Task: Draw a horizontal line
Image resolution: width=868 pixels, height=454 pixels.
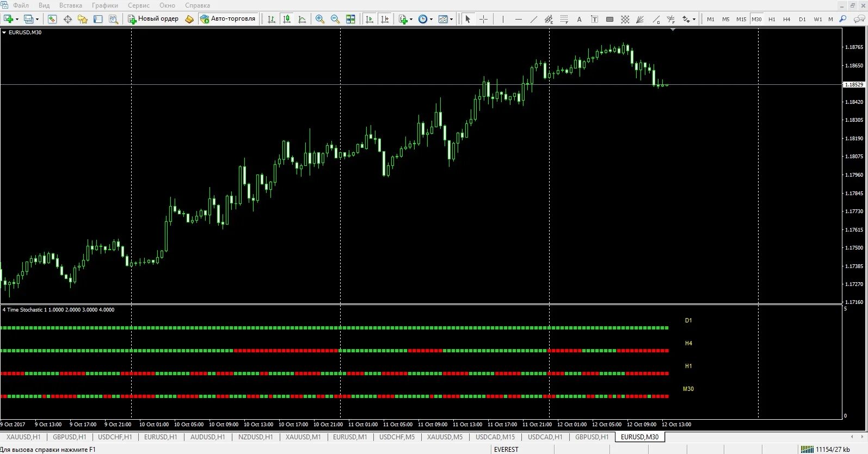Action: click(518, 19)
